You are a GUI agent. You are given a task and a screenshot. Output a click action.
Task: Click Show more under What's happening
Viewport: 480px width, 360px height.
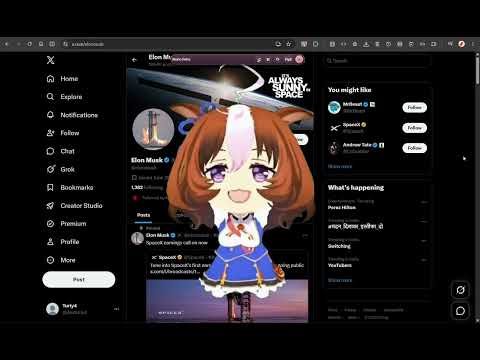pyautogui.click(x=340, y=280)
